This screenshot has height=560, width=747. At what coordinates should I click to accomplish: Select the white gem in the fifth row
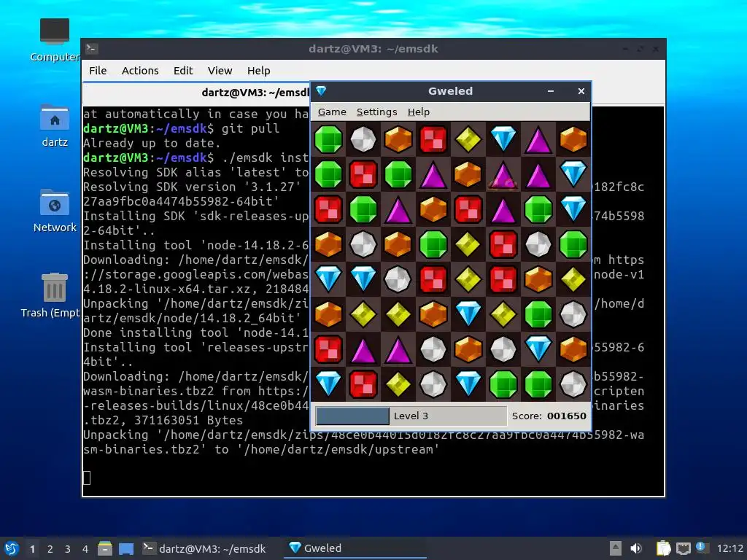(x=398, y=279)
